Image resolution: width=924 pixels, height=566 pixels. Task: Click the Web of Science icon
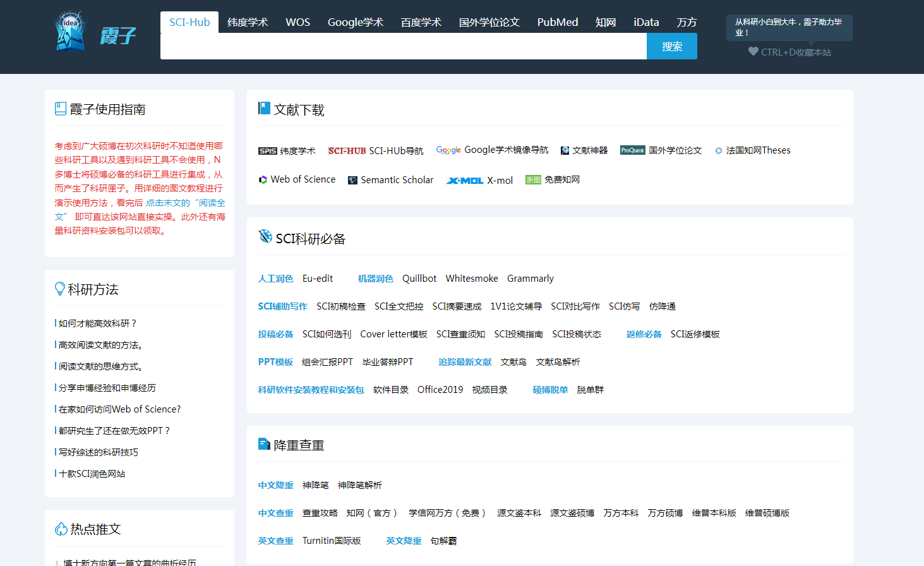[x=263, y=180]
